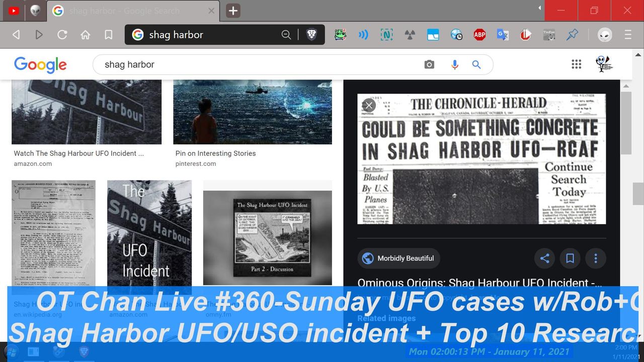The width and height of the screenshot is (644, 362).
Task: Search by image using the camera icon
Action: [x=429, y=65]
